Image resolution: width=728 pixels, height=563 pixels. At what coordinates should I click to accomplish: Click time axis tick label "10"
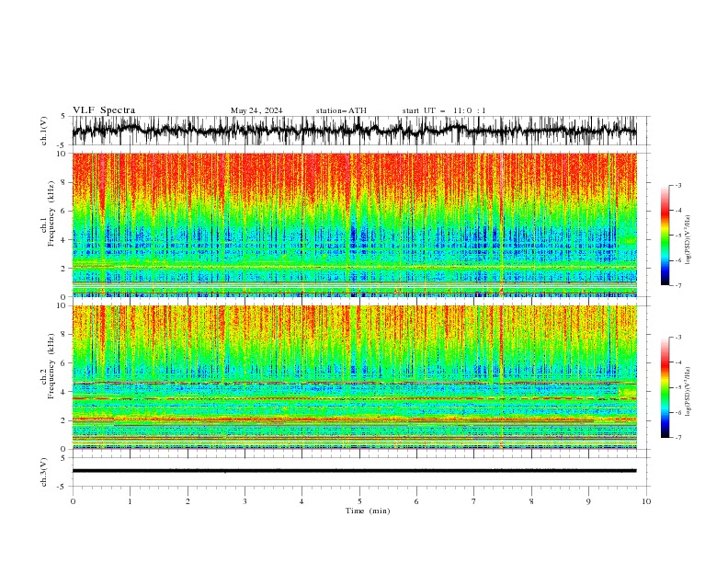click(x=646, y=501)
